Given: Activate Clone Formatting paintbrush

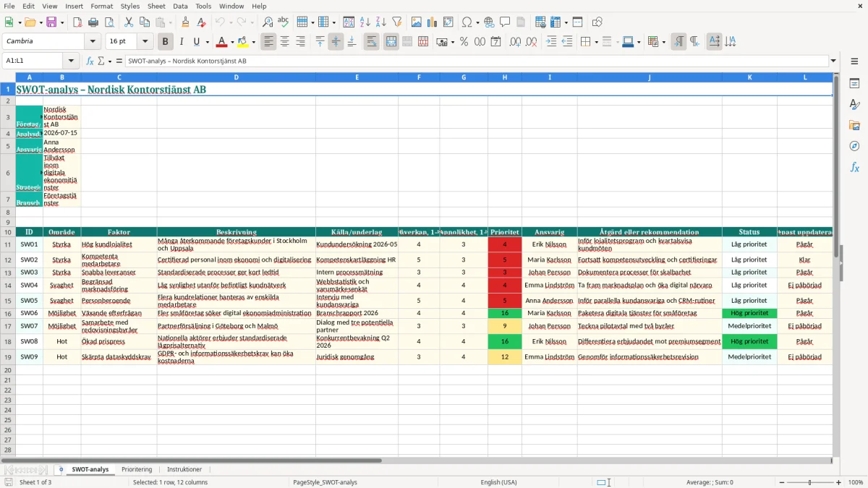Looking at the screenshot, I should (185, 22).
